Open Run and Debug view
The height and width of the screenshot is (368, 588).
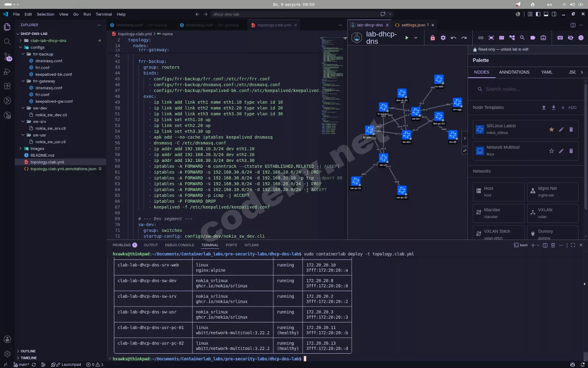7,71
